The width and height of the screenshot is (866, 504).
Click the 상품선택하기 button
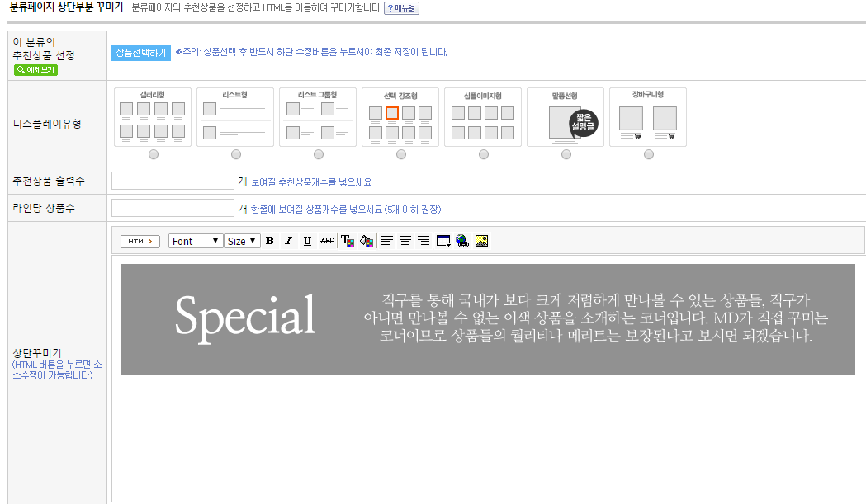(140, 52)
